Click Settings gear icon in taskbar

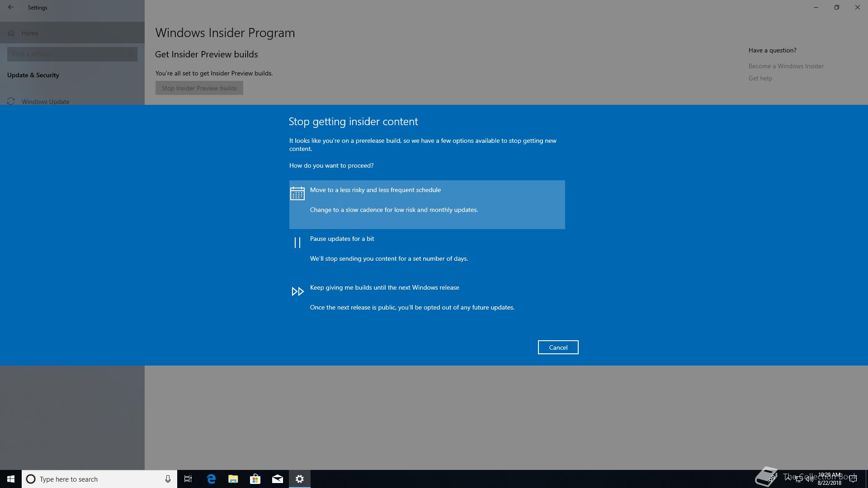coord(300,479)
